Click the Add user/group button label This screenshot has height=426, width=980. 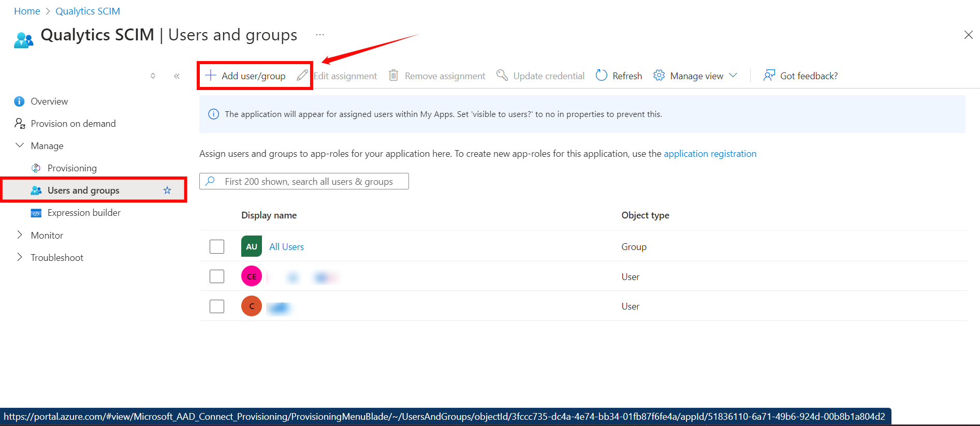click(253, 76)
